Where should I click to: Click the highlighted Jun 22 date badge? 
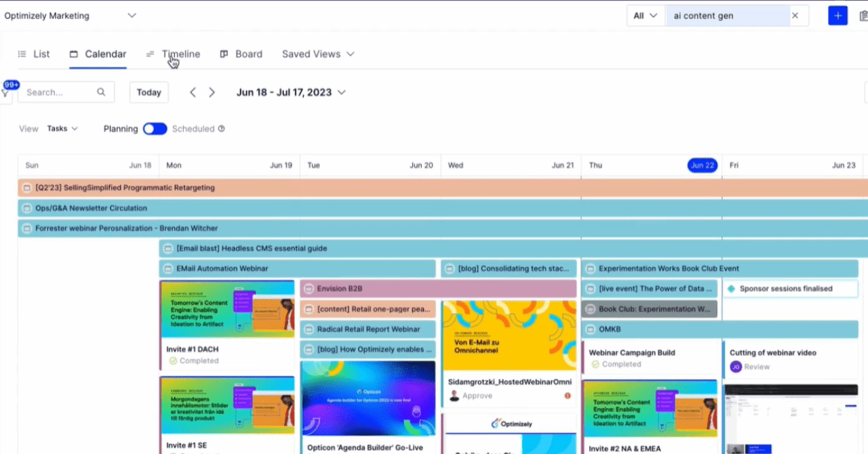click(703, 165)
